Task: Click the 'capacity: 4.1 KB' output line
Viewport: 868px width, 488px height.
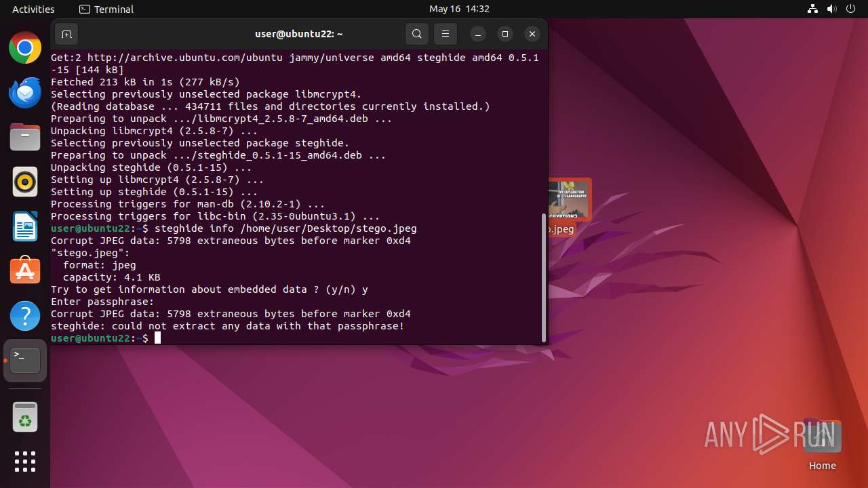Action: tap(111, 277)
